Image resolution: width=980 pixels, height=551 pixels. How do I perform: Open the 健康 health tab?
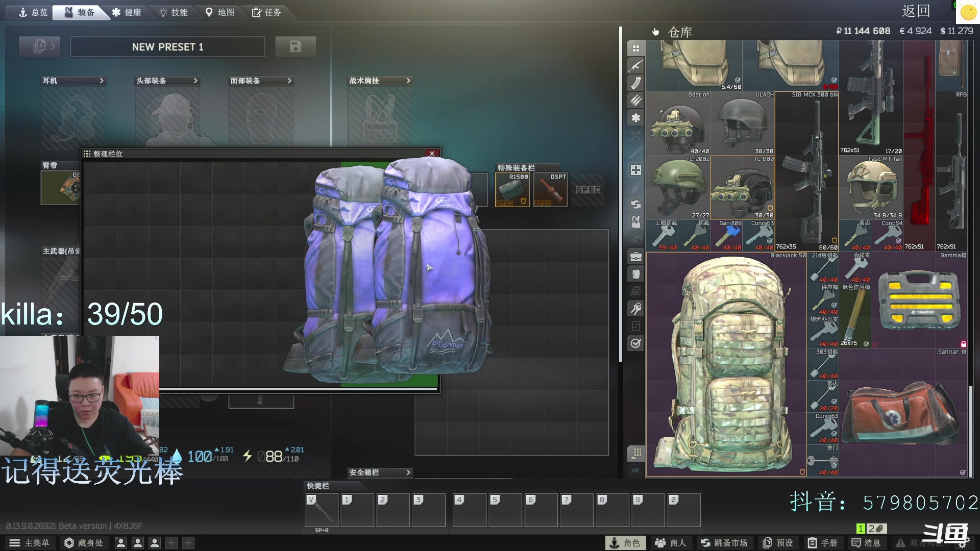[x=127, y=12]
